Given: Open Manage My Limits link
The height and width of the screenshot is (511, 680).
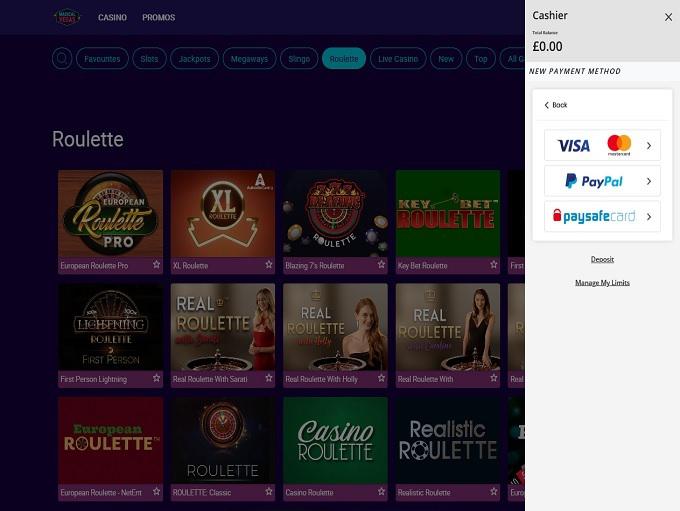Looking at the screenshot, I should tap(602, 283).
